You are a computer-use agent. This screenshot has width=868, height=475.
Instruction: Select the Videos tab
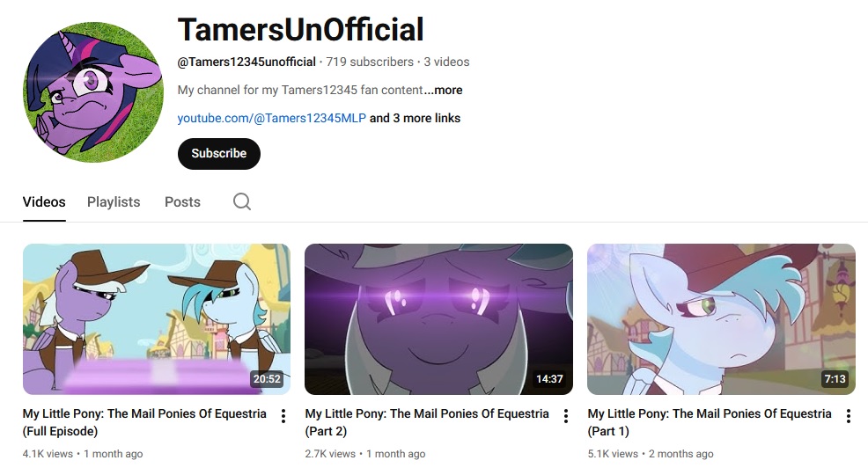point(44,201)
